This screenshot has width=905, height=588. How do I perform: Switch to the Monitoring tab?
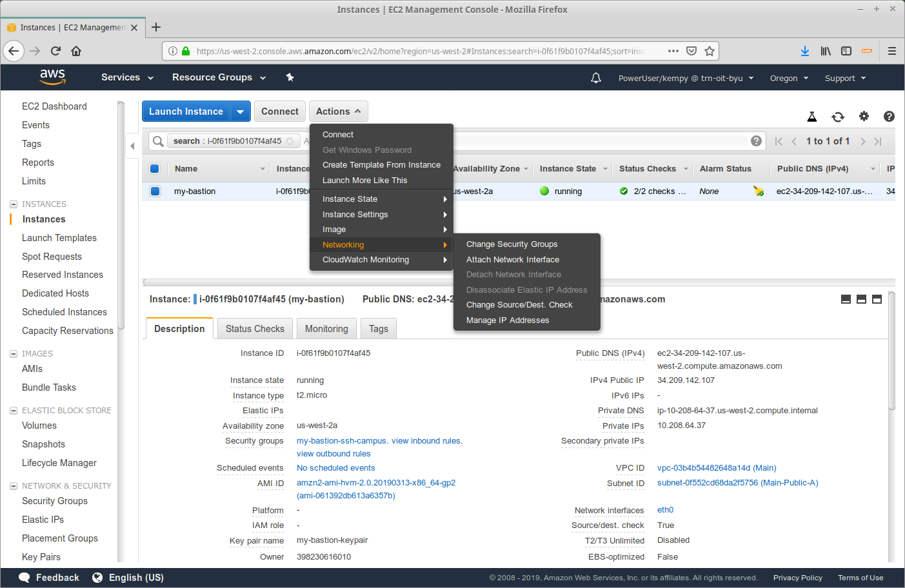click(x=326, y=329)
